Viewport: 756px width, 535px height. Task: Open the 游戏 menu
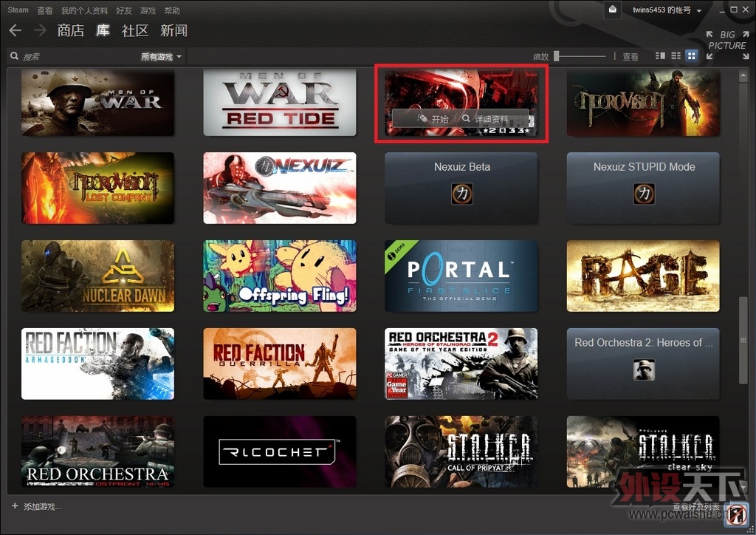[x=148, y=10]
